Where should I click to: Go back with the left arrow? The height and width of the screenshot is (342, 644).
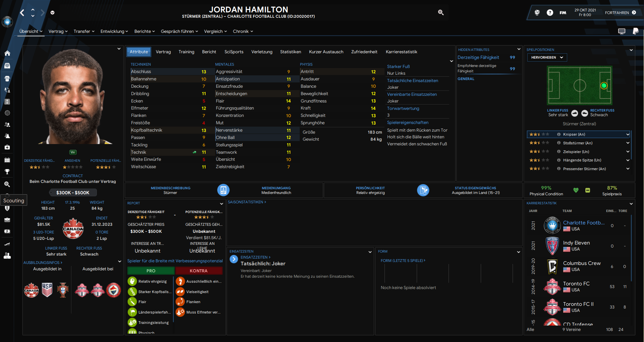[22, 13]
